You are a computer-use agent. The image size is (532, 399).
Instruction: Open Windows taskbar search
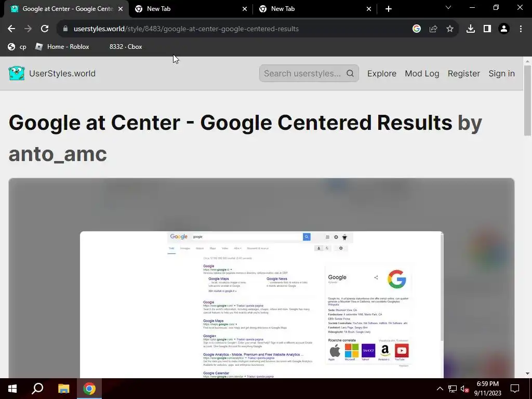[x=37, y=389]
